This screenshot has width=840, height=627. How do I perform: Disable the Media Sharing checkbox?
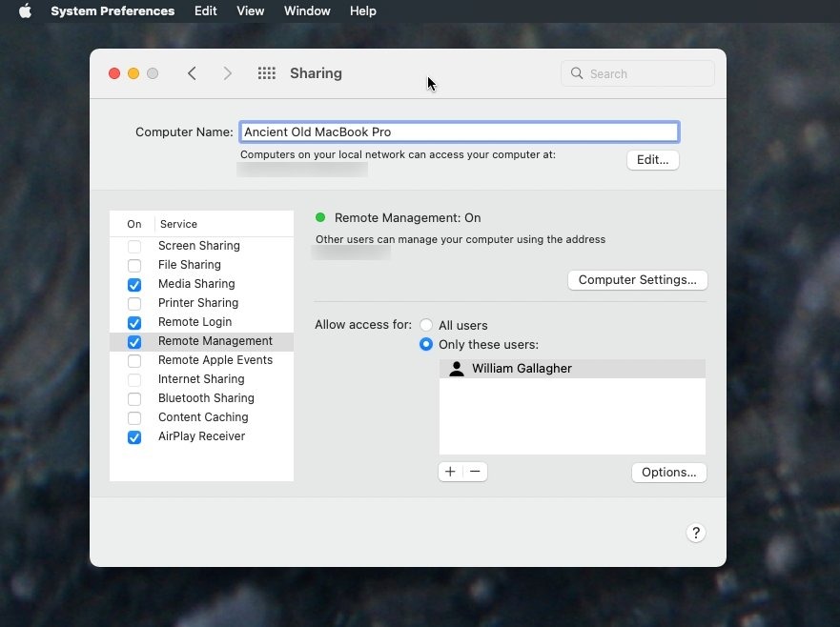click(134, 284)
